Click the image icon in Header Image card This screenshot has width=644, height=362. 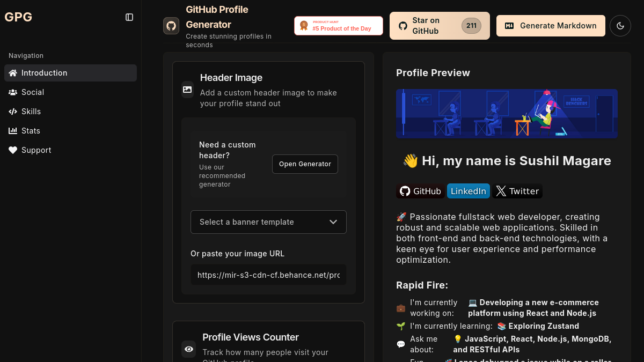point(187,90)
